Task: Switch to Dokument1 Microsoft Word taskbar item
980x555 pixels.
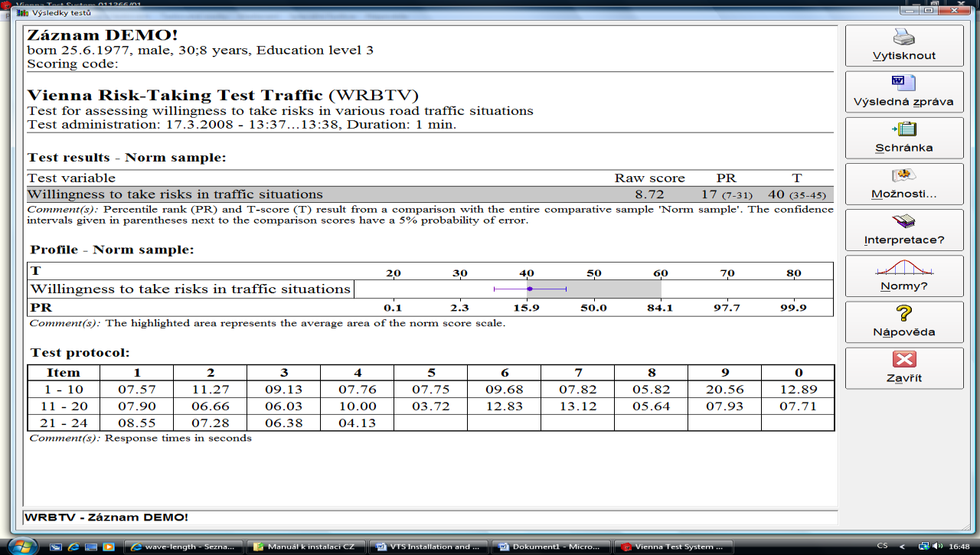Action: [x=551, y=547]
